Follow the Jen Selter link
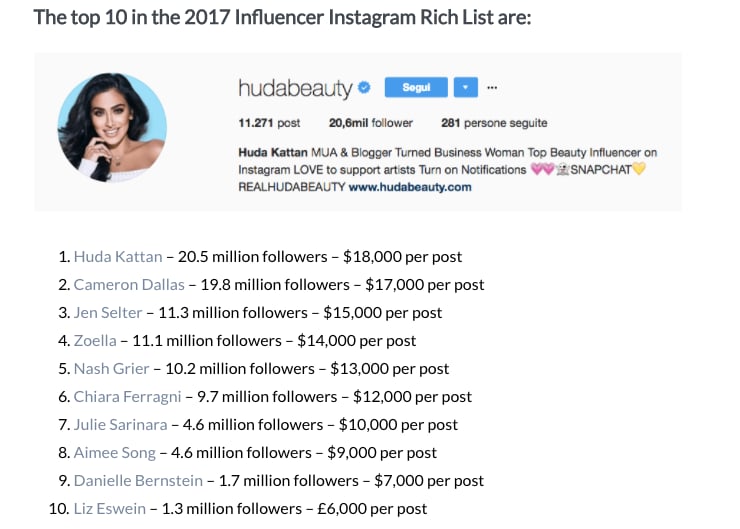Viewport: 740px width, 529px height. tap(108, 312)
